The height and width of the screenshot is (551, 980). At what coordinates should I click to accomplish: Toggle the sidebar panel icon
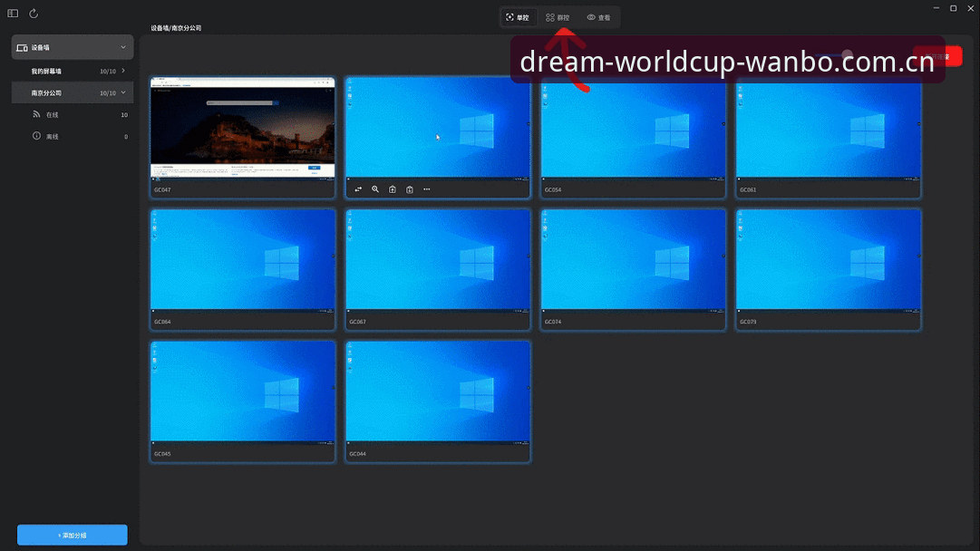pyautogui.click(x=13, y=13)
